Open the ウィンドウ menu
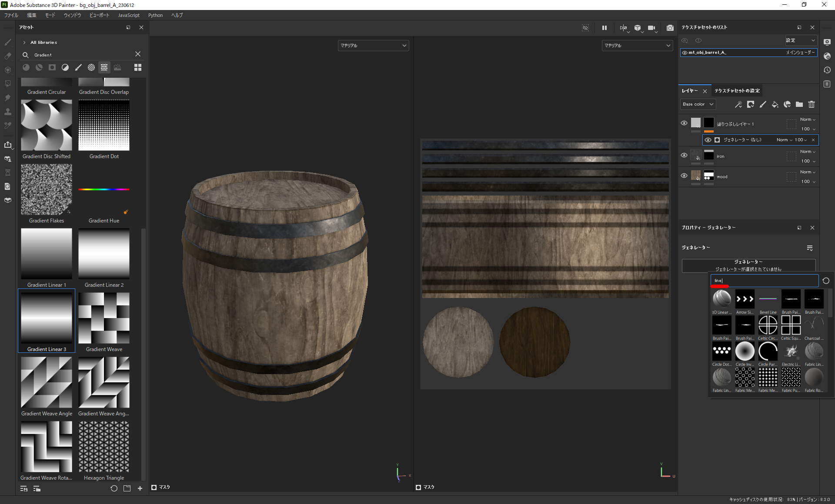 pyautogui.click(x=72, y=15)
